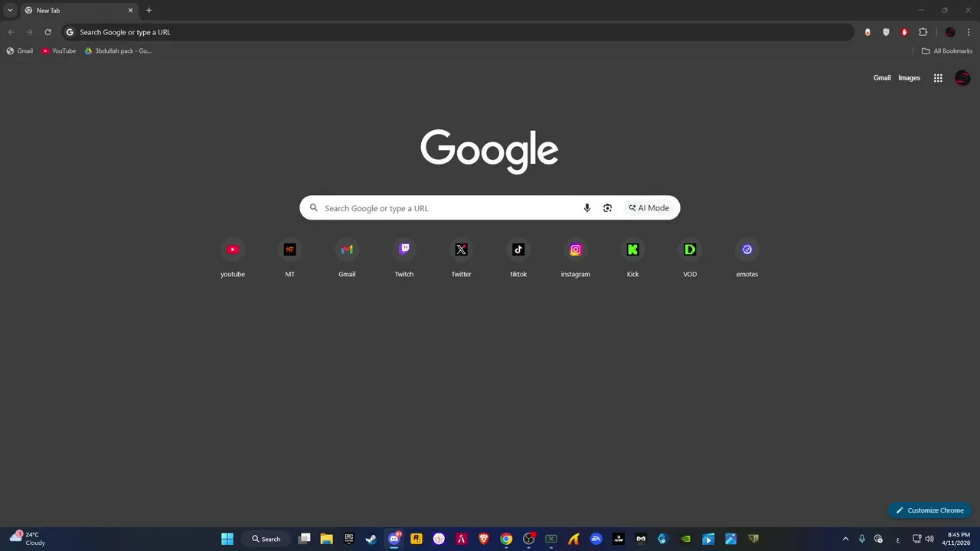Start voice search with microphone icon

(x=587, y=208)
